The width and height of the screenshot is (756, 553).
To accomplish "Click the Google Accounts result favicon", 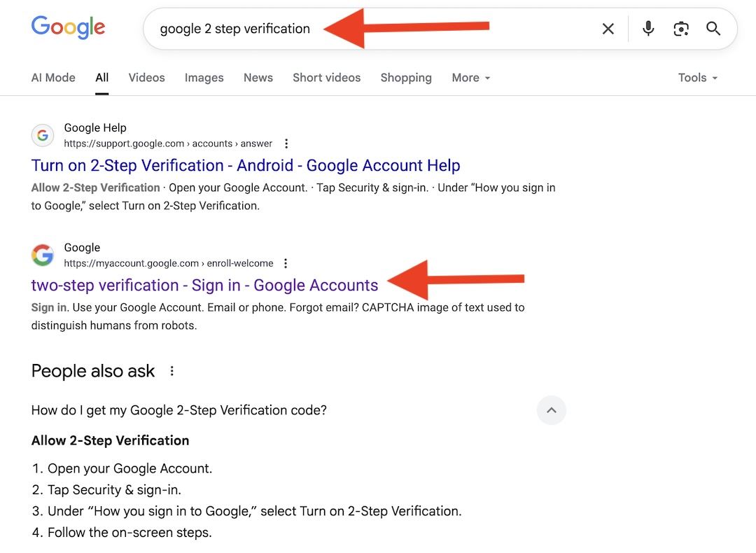I will click(x=43, y=255).
